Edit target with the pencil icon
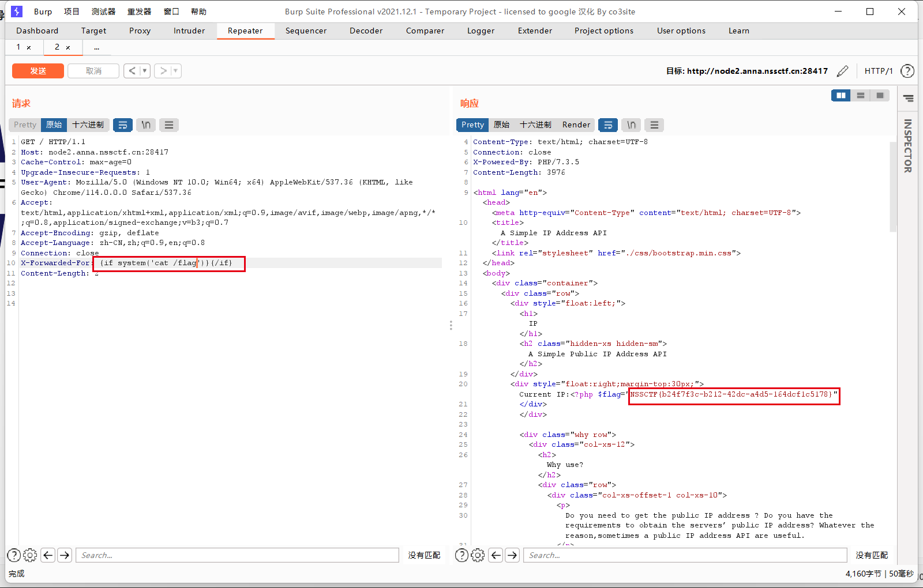 pyautogui.click(x=842, y=71)
